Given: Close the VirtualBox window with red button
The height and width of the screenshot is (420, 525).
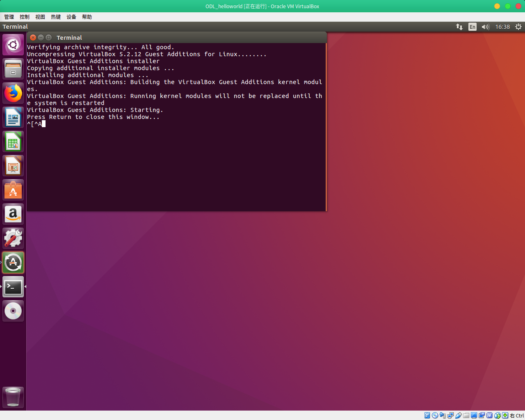Looking at the screenshot, I should coord(518,6).
